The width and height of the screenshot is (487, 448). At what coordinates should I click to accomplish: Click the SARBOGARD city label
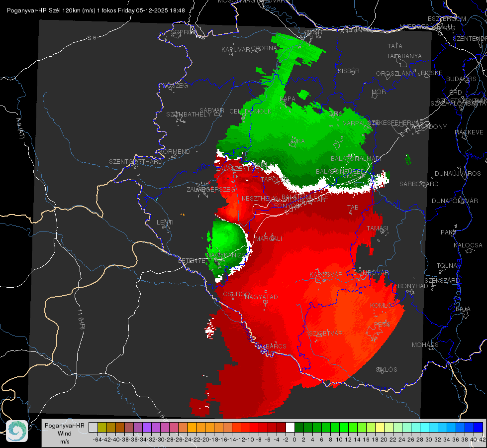point(419,184)
